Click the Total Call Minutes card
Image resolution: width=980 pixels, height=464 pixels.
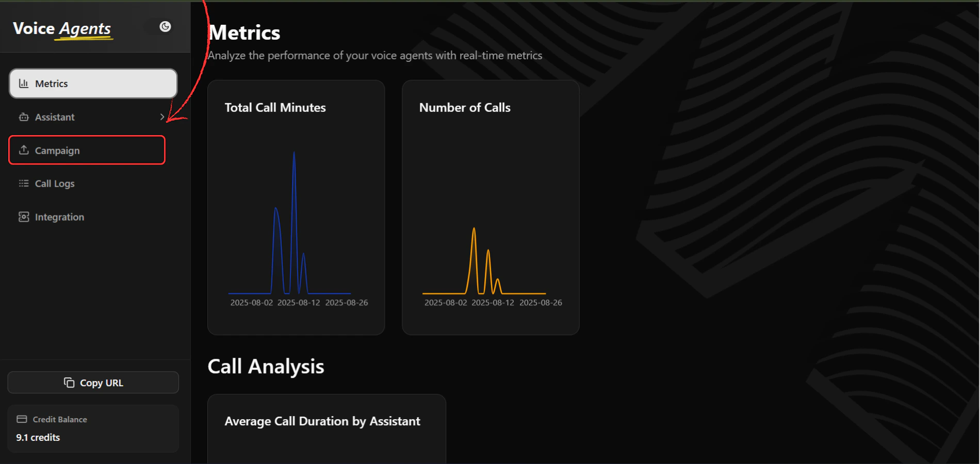tap(296, 207)
